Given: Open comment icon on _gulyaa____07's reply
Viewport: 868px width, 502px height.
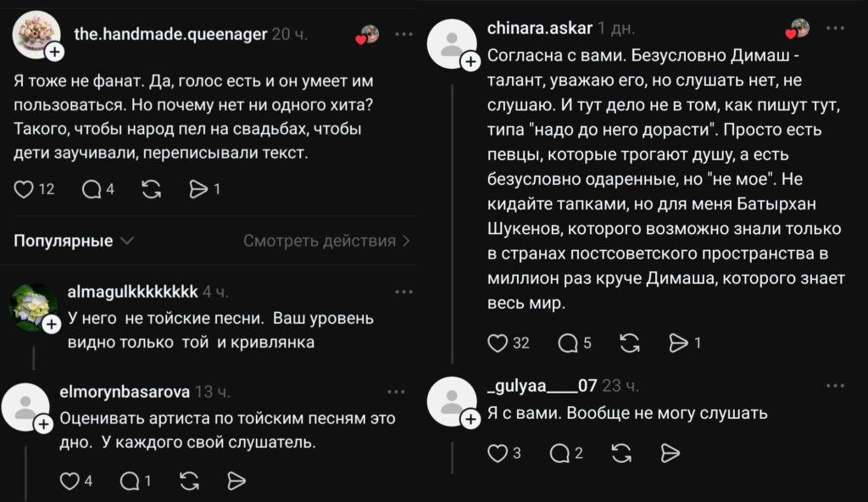Looking at the screenshot, I should pos(560,454).
